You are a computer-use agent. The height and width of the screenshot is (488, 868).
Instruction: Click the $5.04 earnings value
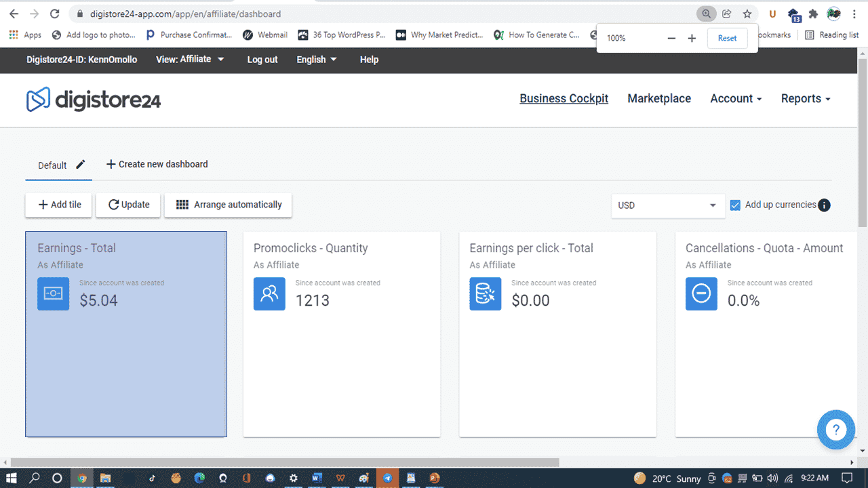click(x=99, y=300)
